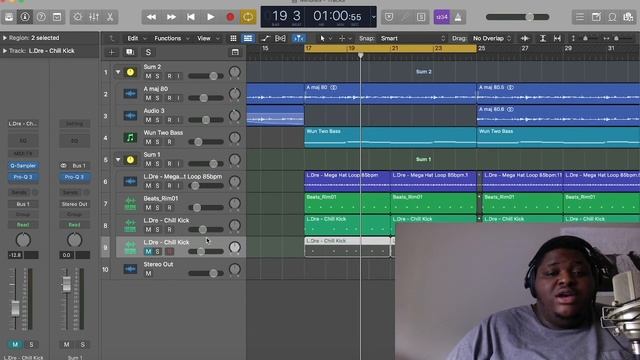Mute the left channel strip with M

click(x=15, y=344)
